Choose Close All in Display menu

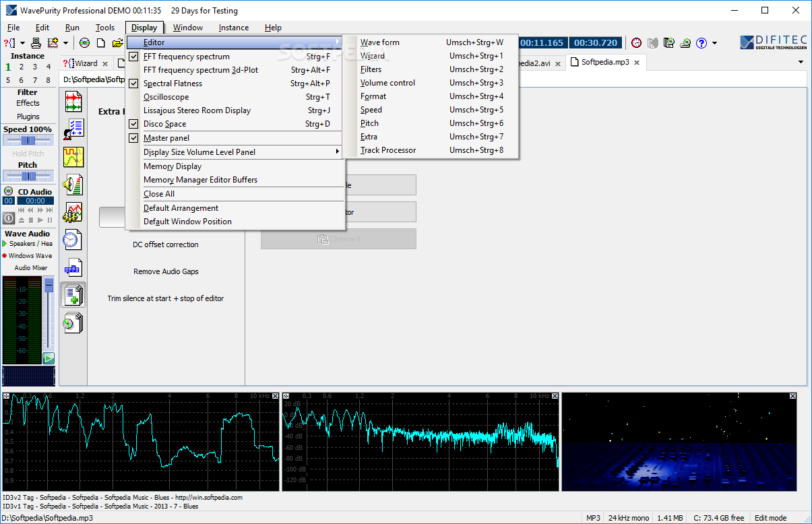point(235,194)
